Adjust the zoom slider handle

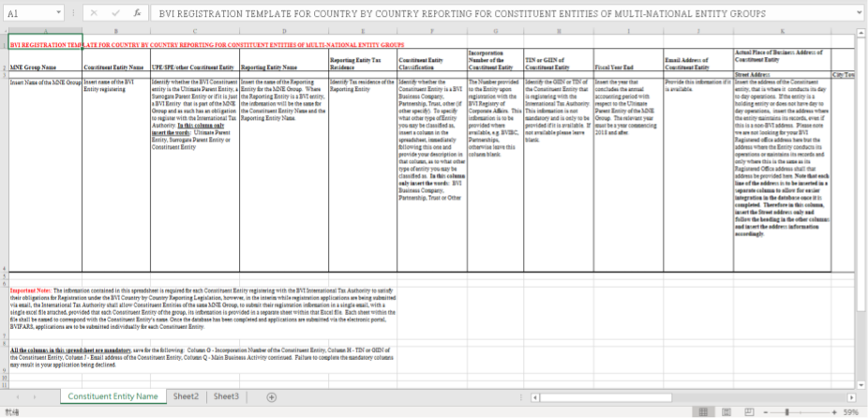tap(787, 412)
